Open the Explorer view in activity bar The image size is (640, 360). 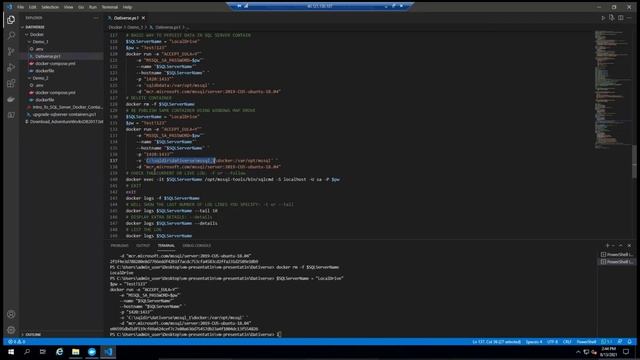click(11, 20)
